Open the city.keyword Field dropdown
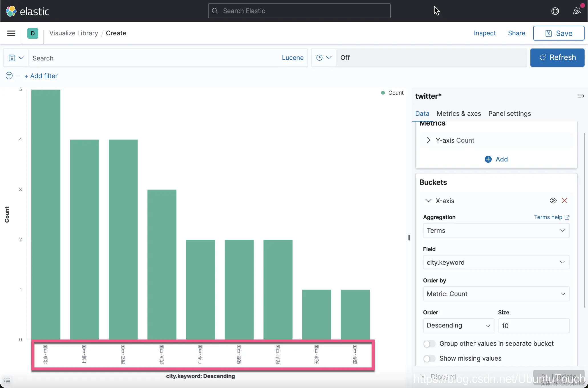 pos(496,262)
